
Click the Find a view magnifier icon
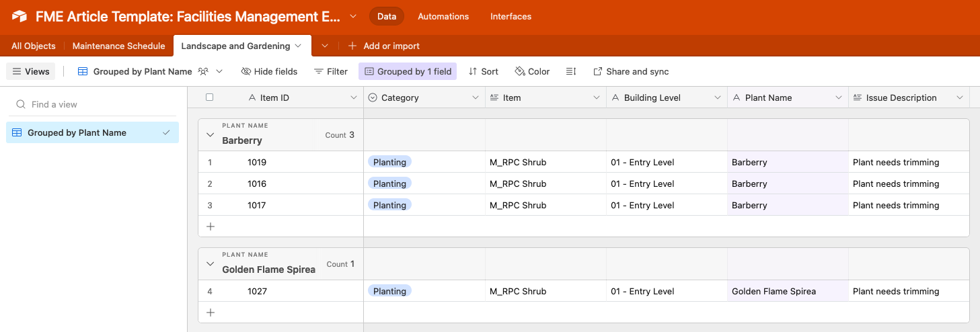[21, 104]
